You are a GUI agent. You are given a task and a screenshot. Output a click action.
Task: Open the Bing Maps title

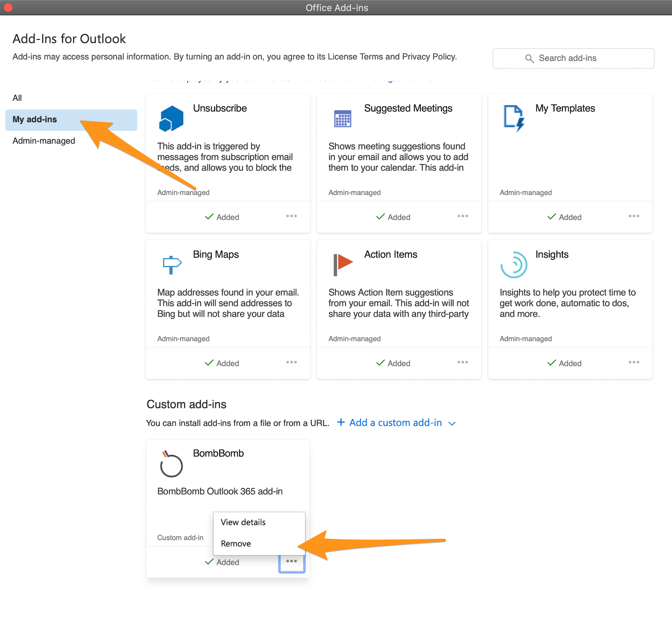point(216,254)
